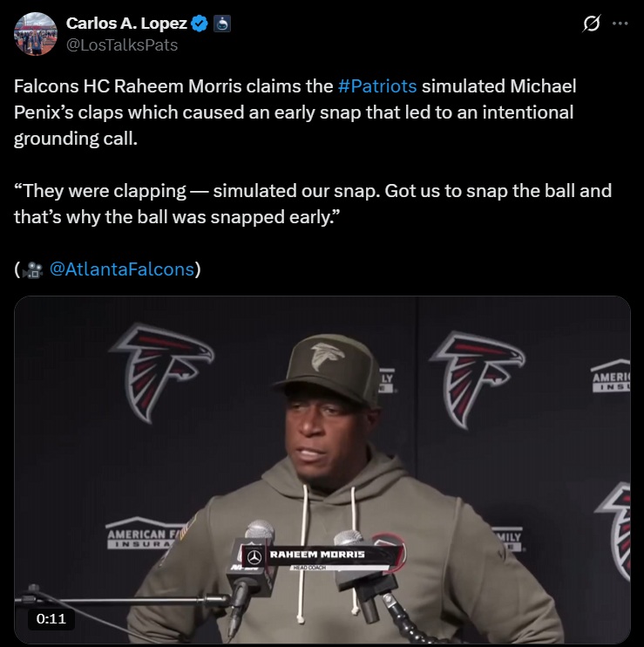Click the Carlos A. Lopez display name
The image size is (644, 647).
point(126,24)
